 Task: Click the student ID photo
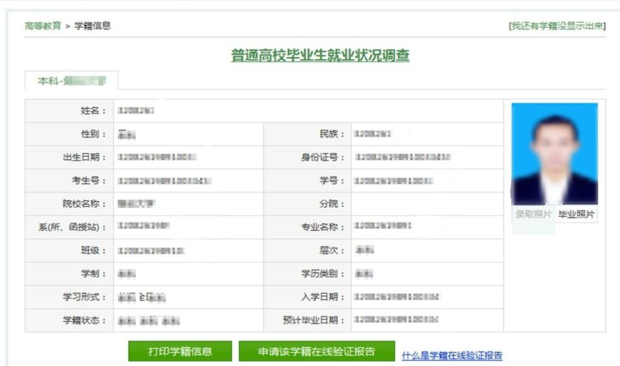click(x=554, y=154)
